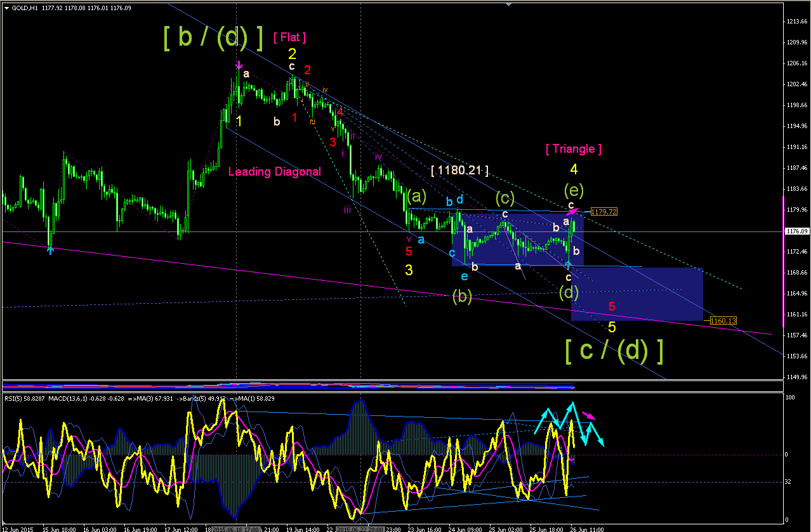This screenshot has width=811, height=532.
Task: Select the large [ c / (d) ] wave label
Action: click(x=614, y=351)
